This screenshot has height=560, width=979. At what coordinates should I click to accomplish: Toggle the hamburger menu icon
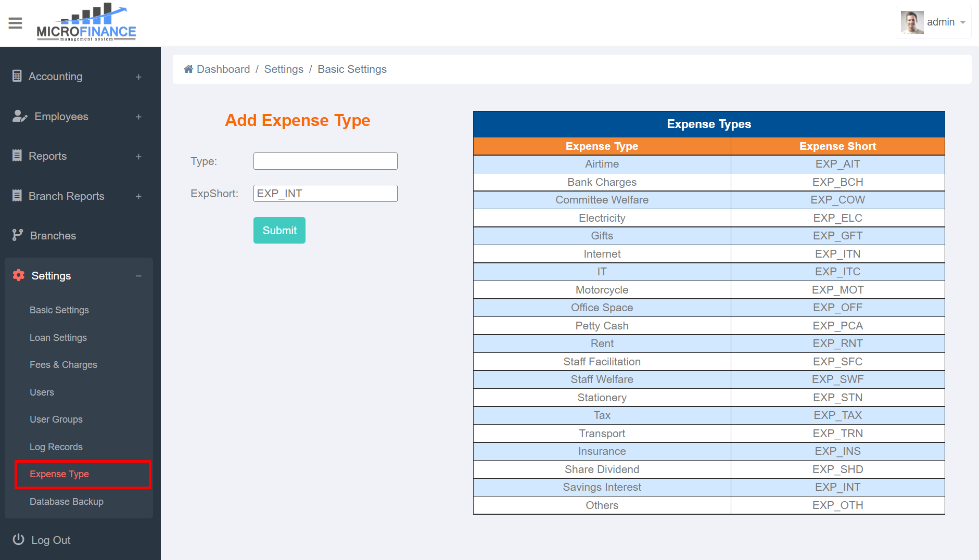[15, 23]
